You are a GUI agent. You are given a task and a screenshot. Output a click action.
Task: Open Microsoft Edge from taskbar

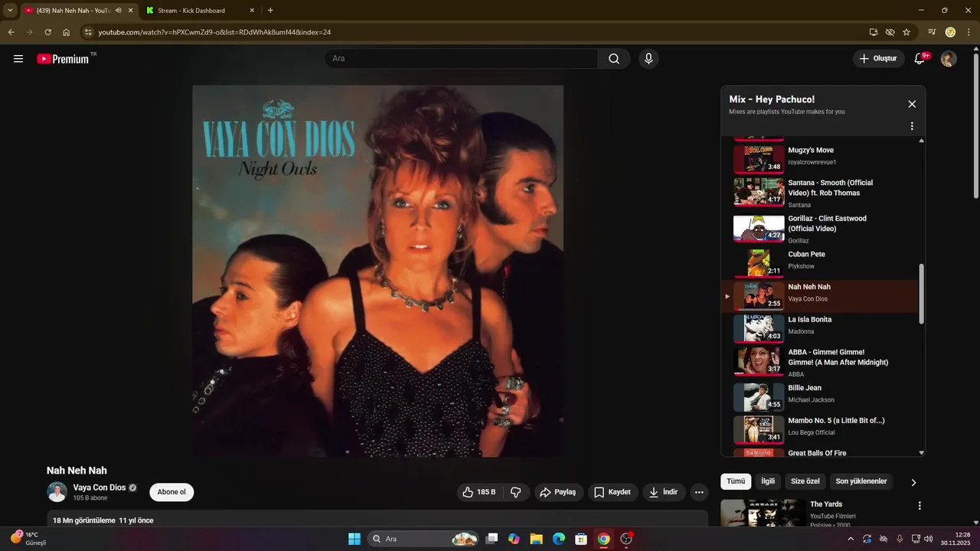point(558,539)
